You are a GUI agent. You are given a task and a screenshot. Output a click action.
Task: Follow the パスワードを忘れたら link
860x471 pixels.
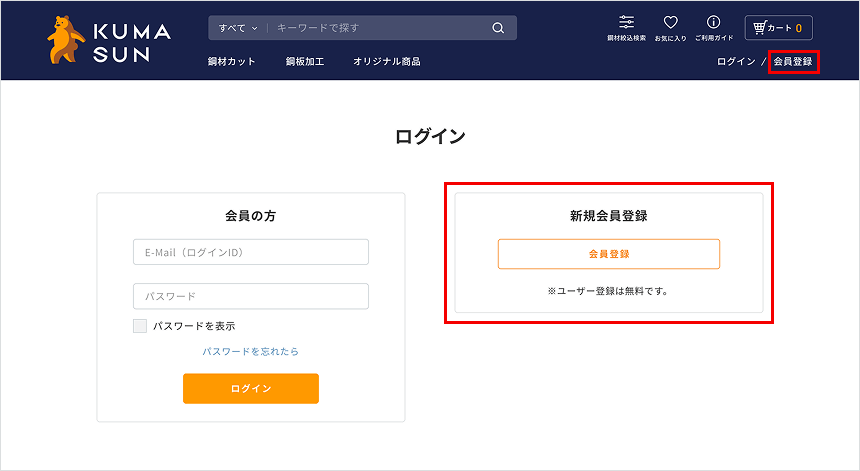click(x=250, y=352)
